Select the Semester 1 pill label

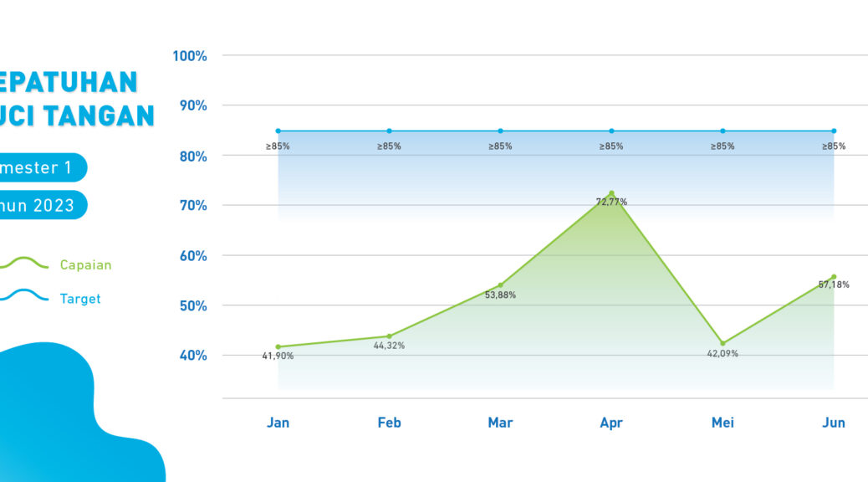tap(42, 167)
